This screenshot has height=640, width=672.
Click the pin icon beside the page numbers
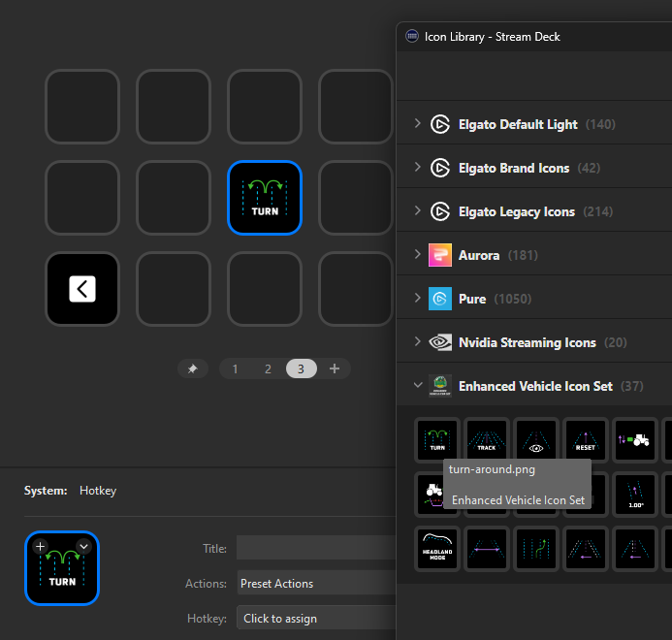tap(192, 368)
